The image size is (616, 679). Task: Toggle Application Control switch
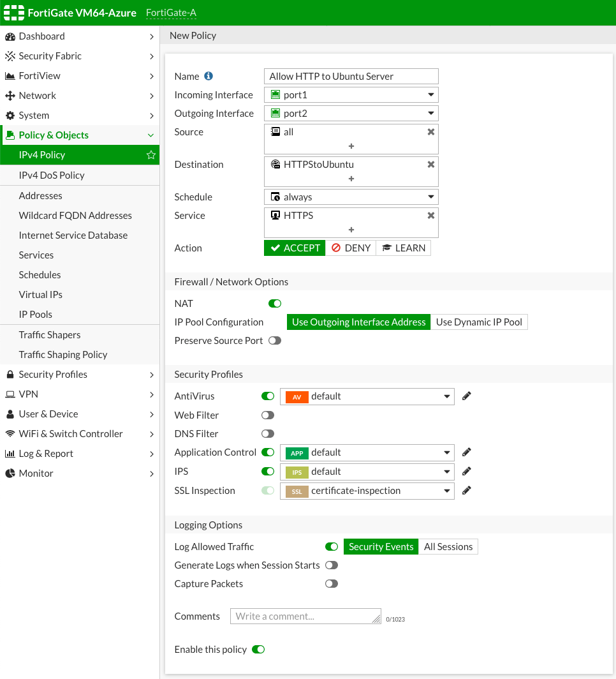click(268, 452)
